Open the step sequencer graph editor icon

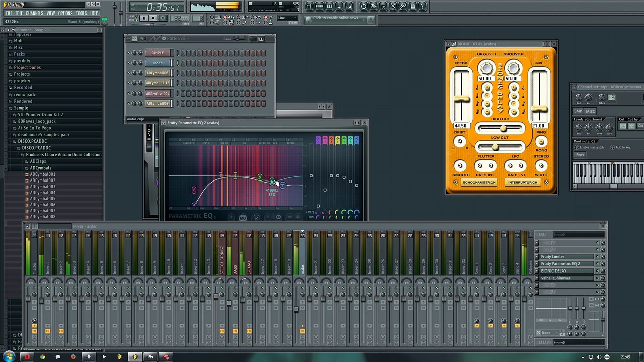coord(252,39)
